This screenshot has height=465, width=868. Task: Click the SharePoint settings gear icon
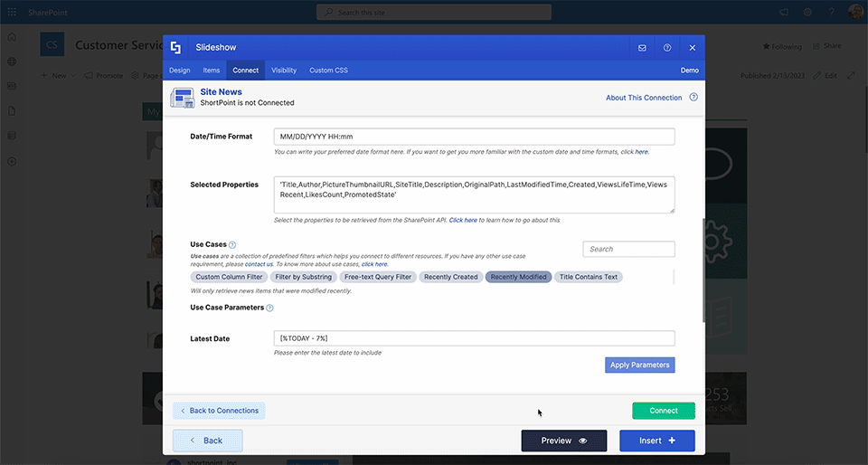click(807, 12)
